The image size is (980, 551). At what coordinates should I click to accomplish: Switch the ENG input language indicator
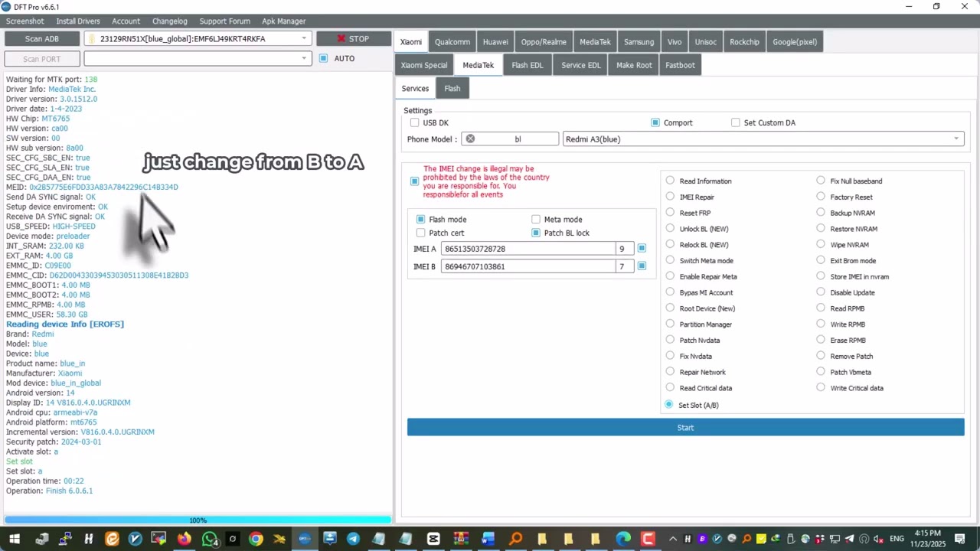(x=897, y=540)
